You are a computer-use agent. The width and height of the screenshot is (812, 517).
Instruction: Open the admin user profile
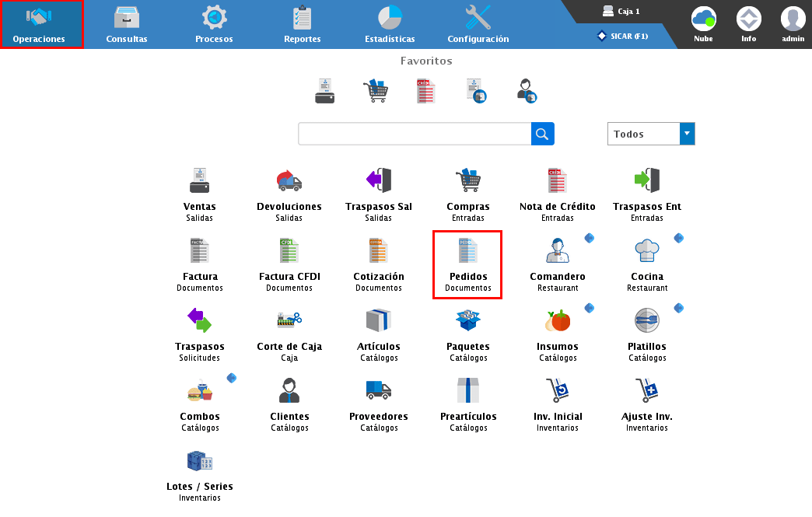point(793,25)
